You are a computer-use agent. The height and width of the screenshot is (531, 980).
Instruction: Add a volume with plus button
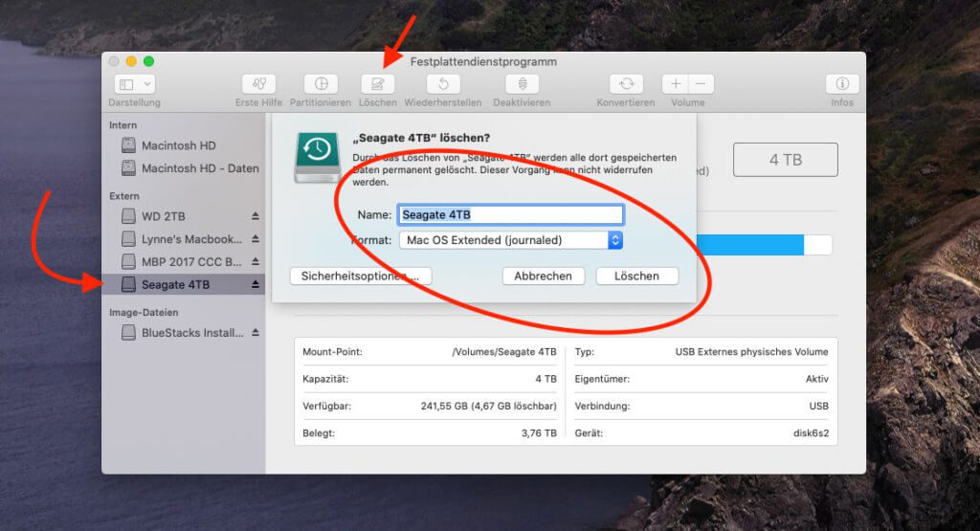(x=676, y=84)
